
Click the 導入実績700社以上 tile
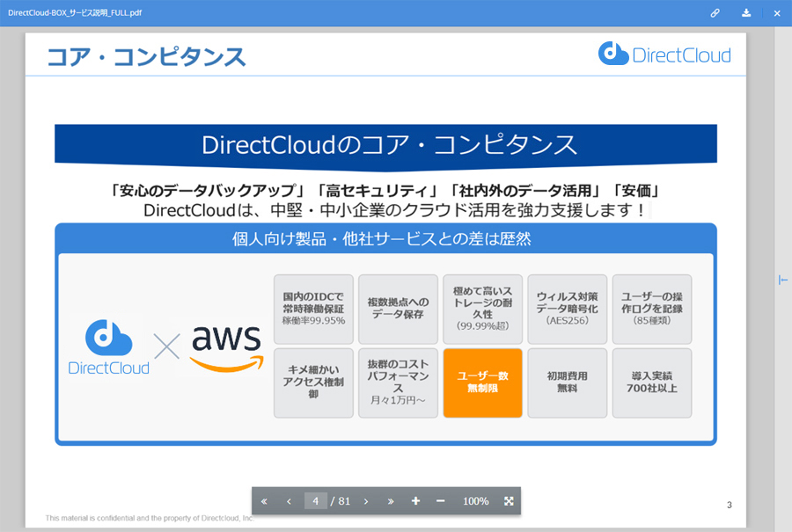[x=651, y=383]
